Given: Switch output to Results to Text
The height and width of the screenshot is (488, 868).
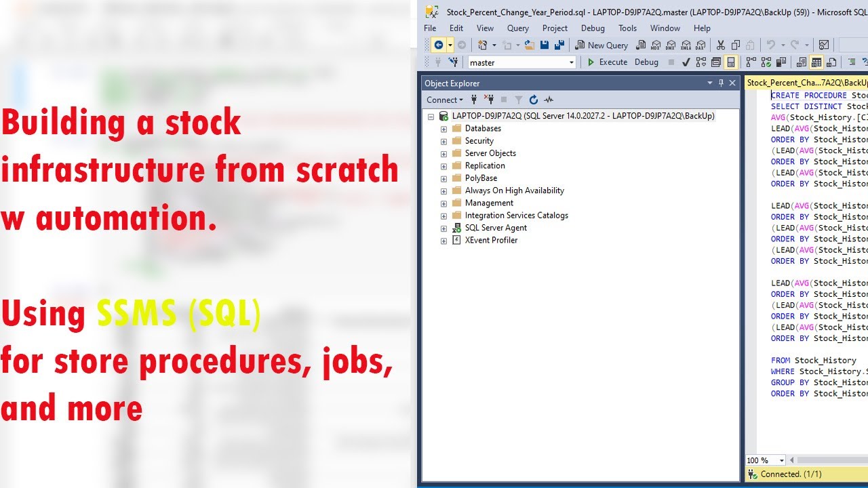Looking at the screenshot, I should pyautogui.click(x=802, y=62).
